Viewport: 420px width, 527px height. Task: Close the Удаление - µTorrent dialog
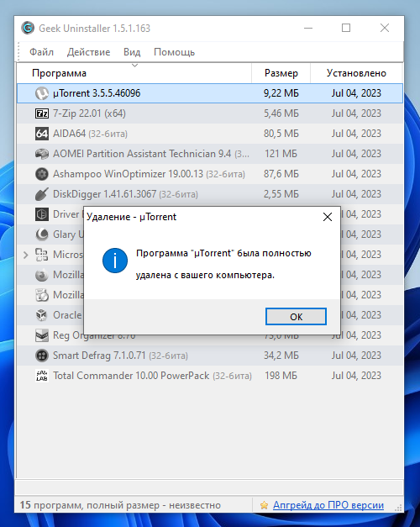click(328, 217)
